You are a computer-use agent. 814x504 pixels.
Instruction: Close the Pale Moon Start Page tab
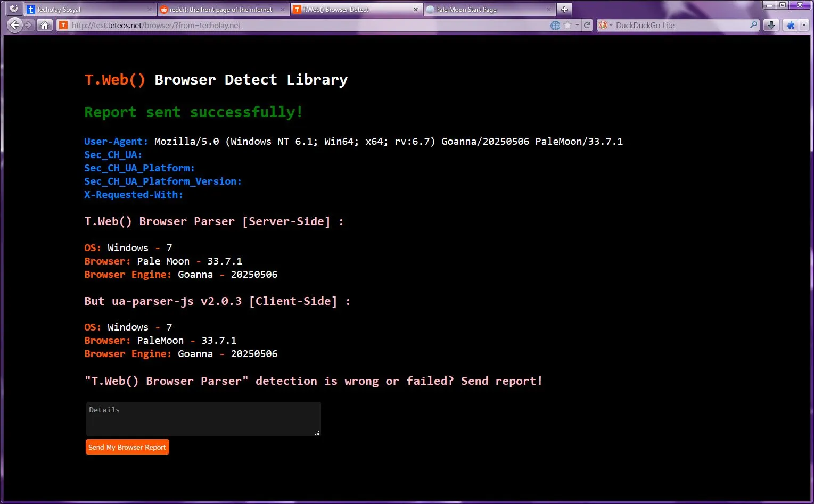point(548,10)
